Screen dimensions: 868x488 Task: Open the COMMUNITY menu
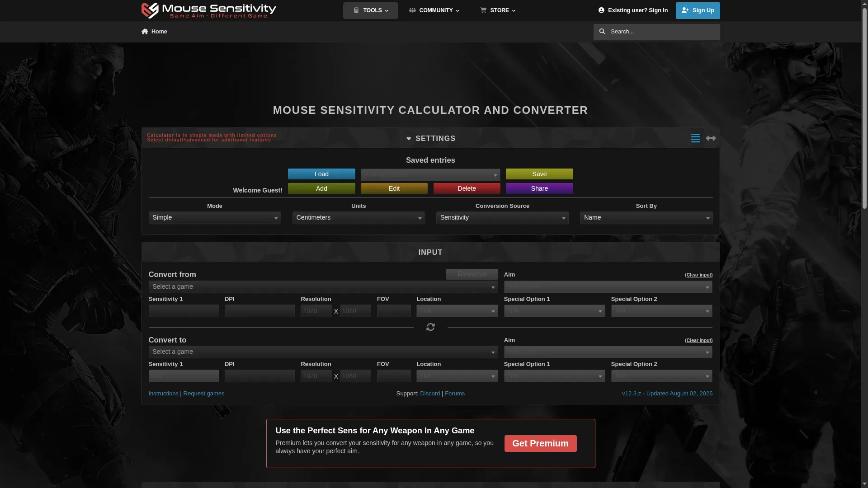click(434, 10)
